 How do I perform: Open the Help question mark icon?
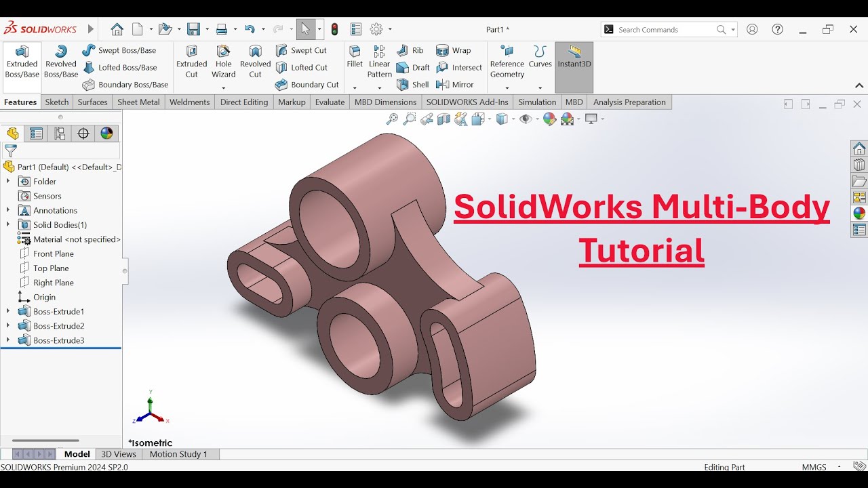[778, 29]
